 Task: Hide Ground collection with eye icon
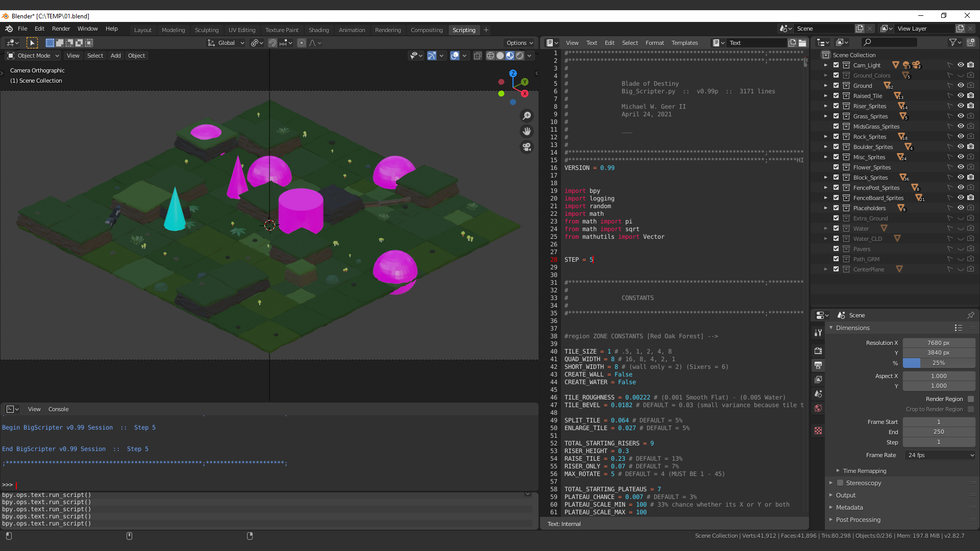(960, 85)
